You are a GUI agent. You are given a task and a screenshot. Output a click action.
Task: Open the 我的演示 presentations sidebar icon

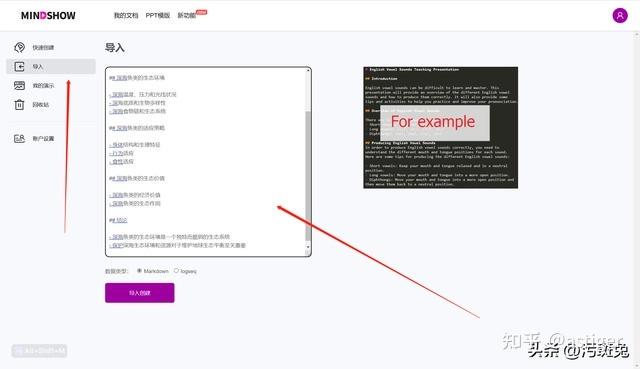tap(19, 85)
